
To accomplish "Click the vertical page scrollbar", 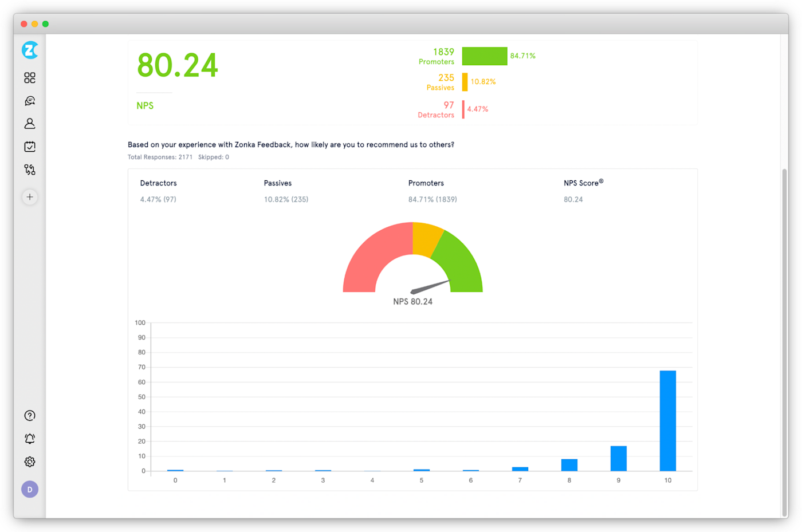I will click(x=784, y=342).
